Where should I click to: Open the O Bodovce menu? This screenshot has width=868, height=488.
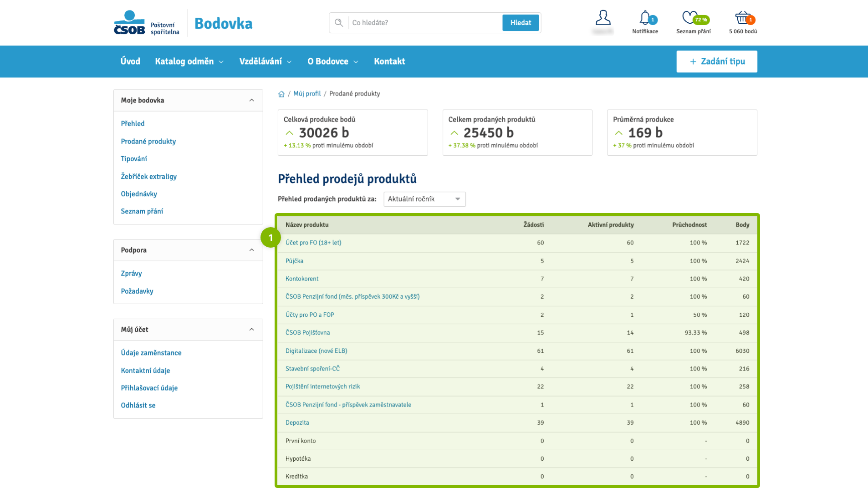click(x=333, y=61)
